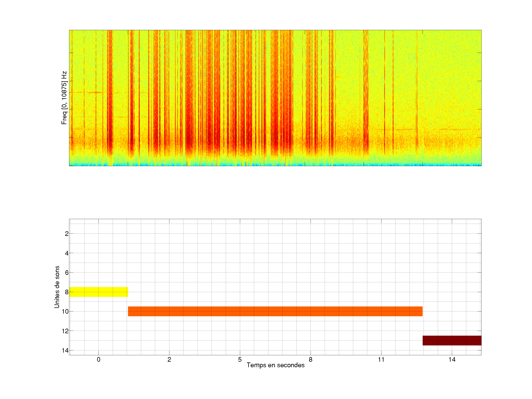
Task: Click x-axis tick label 5
Action: click(x=240, y=359)
